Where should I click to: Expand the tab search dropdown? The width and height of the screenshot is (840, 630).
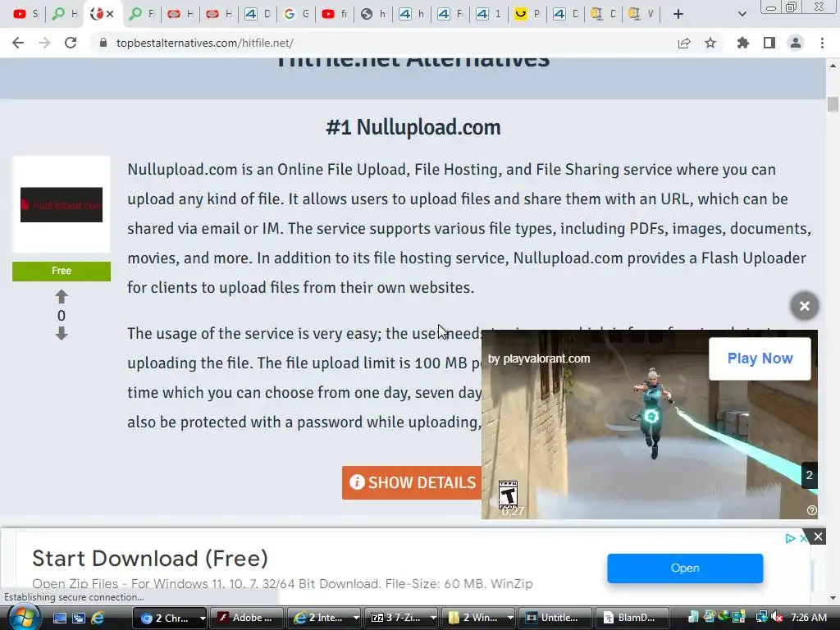(742, 14)
